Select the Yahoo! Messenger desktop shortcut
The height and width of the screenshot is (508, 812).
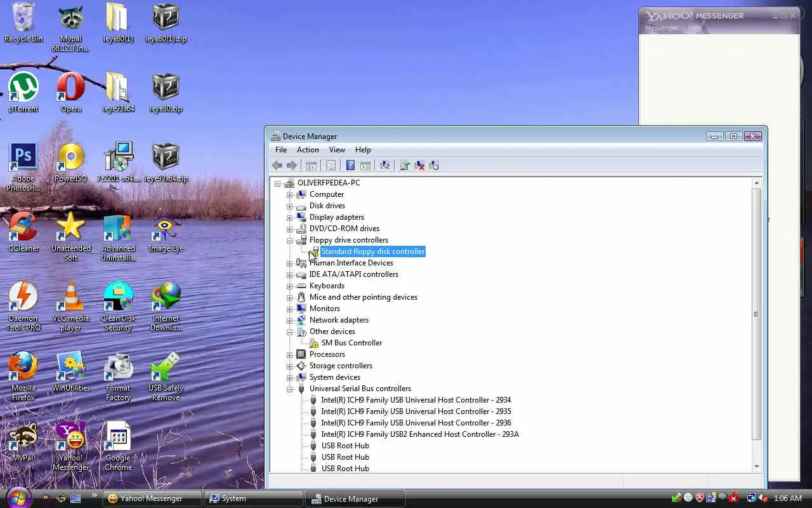point(71,446)
